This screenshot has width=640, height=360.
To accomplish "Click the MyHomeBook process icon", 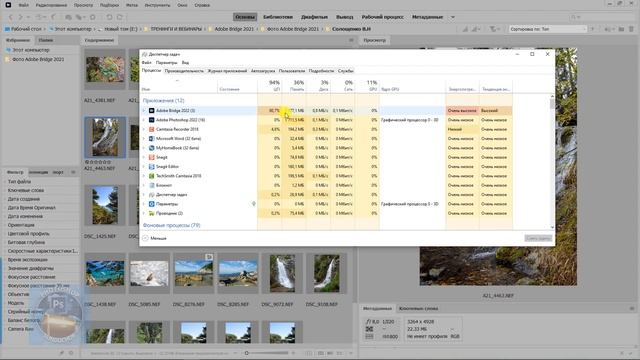I will tap(151, 148).
